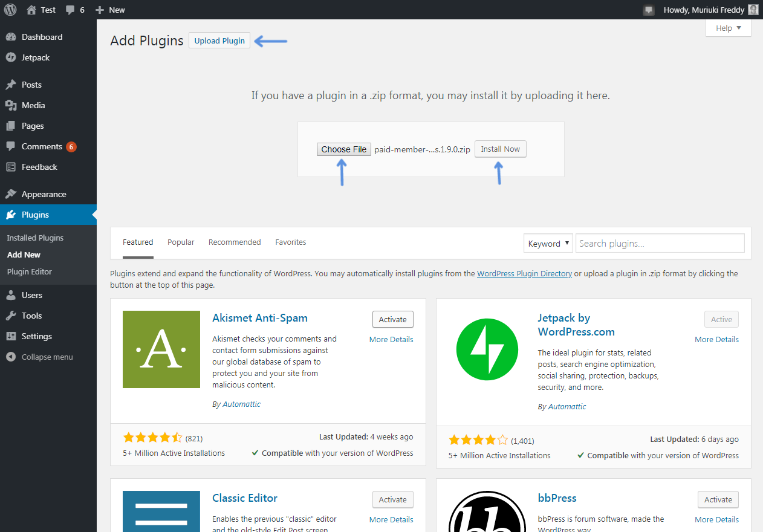
Task: Click the Users person icon
Action: tap(11, 295)
